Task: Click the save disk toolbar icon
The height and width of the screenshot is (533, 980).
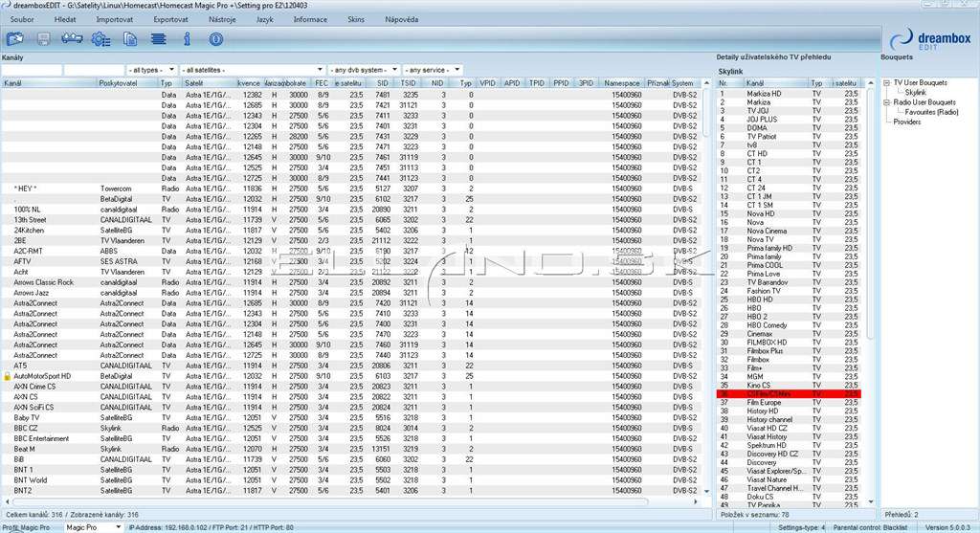Action: [44, 39]
